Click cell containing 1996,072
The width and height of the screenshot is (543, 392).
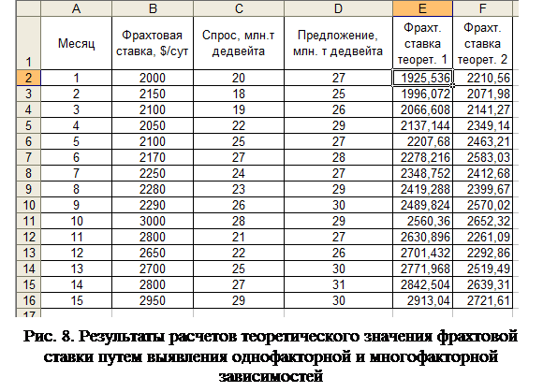click(x=422, y=94)
